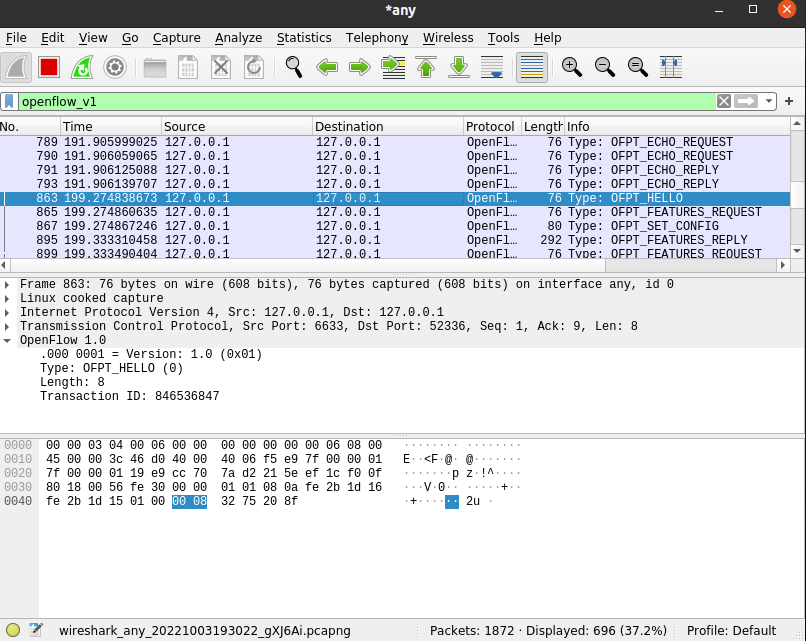Stop the running capture with red square
The height and width of the screenshot is (641, 806).
coord(49,67)
